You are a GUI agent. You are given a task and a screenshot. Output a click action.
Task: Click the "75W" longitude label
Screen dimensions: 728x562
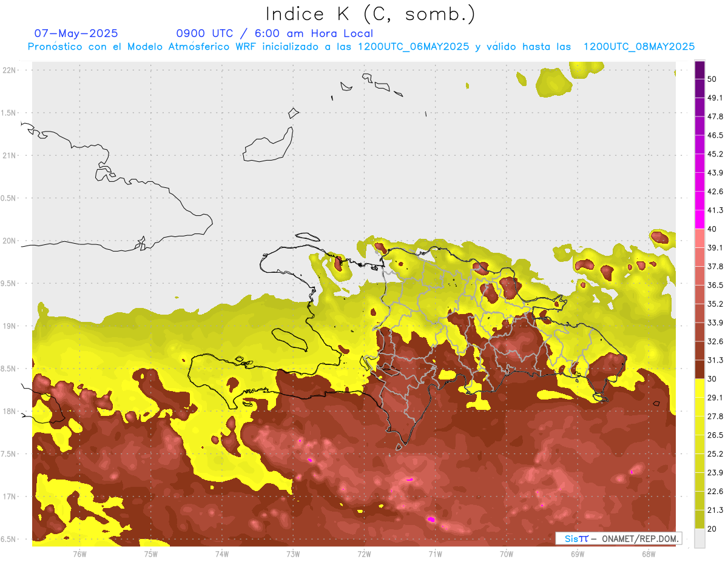click(x=151, y=554)
